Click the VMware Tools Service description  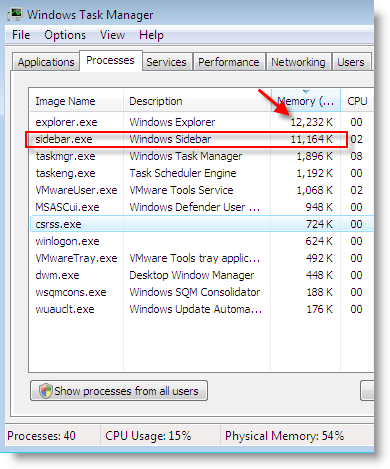coord(181,190)
